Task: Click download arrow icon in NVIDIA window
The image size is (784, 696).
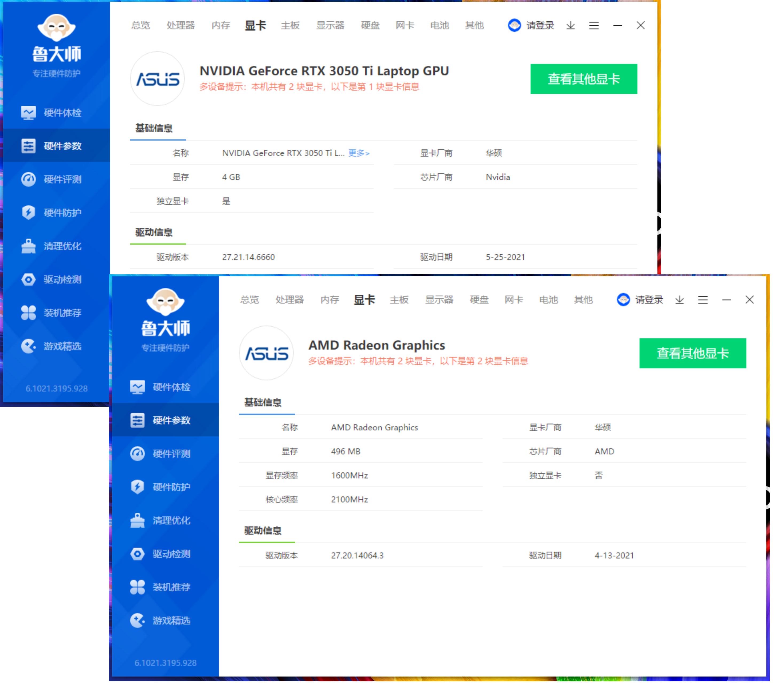Action: (x=571, y=25)
